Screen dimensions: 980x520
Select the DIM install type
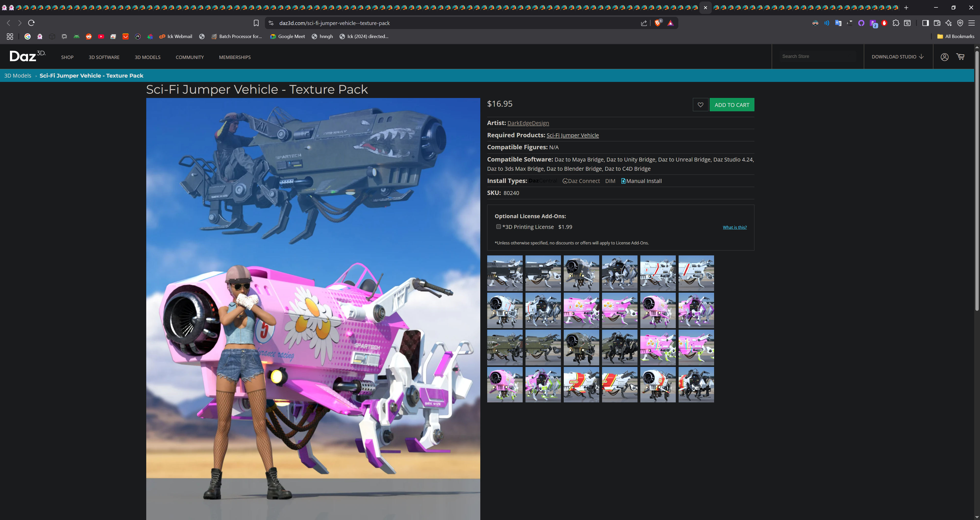tap(610, 181)
